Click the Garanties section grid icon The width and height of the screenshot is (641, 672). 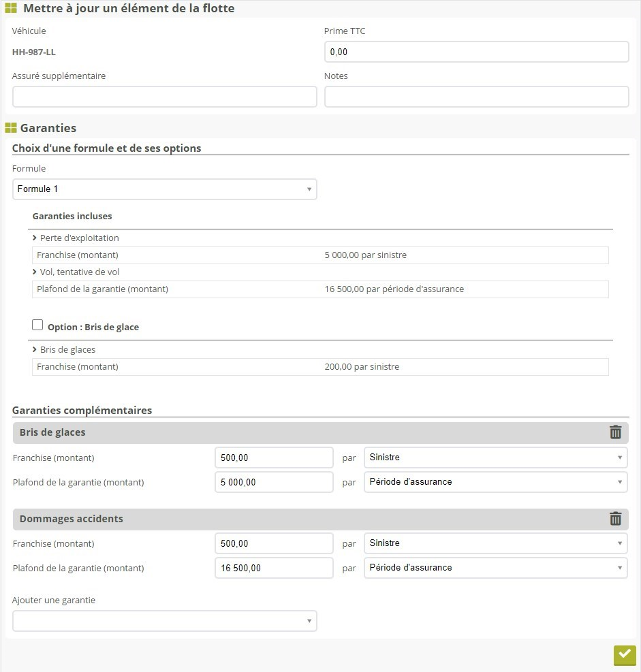coord(11,128)
